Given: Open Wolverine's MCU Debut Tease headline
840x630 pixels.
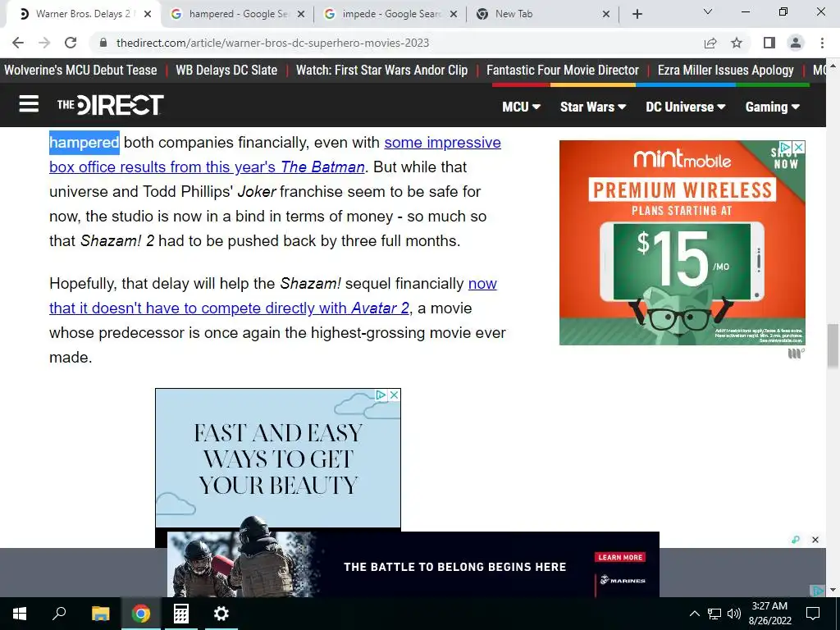Looking at the screenshot, I should pyautogui.click(x=80, y=71).
